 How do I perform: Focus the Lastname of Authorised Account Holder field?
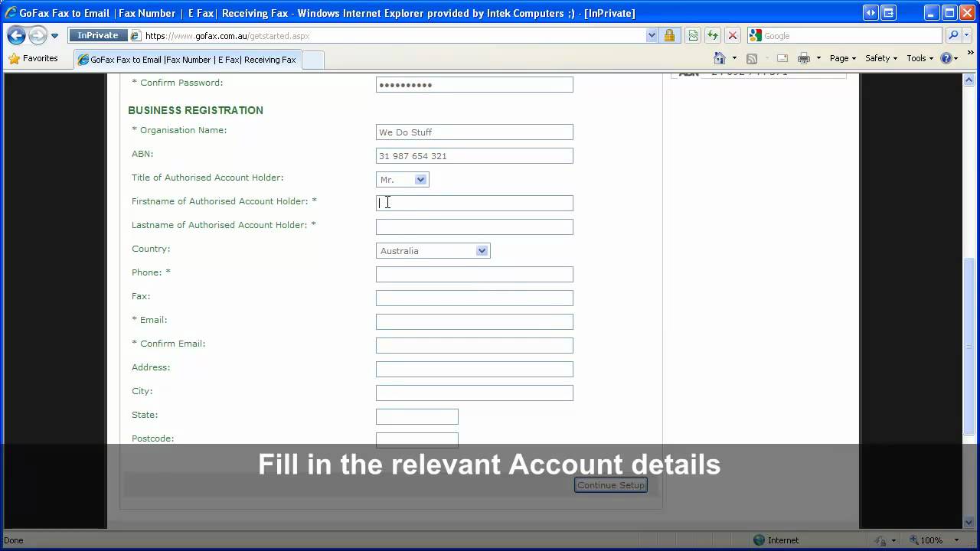(475, 227)
